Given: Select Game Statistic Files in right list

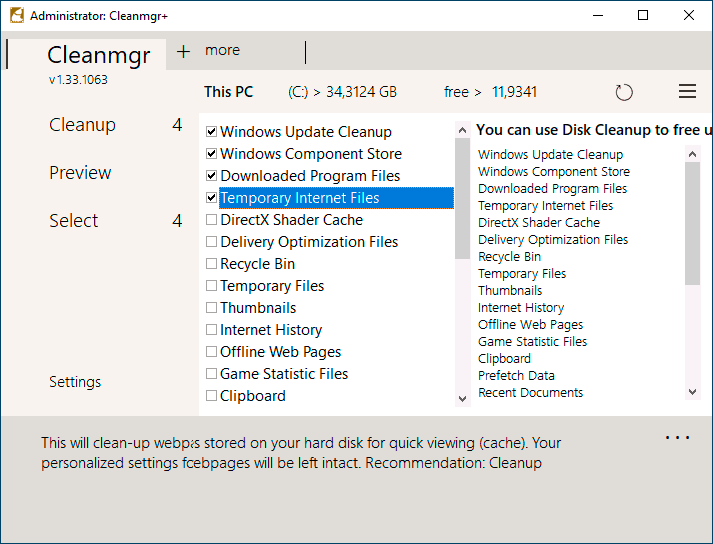Looking at the screenshot, I should (x=532, y=342).
